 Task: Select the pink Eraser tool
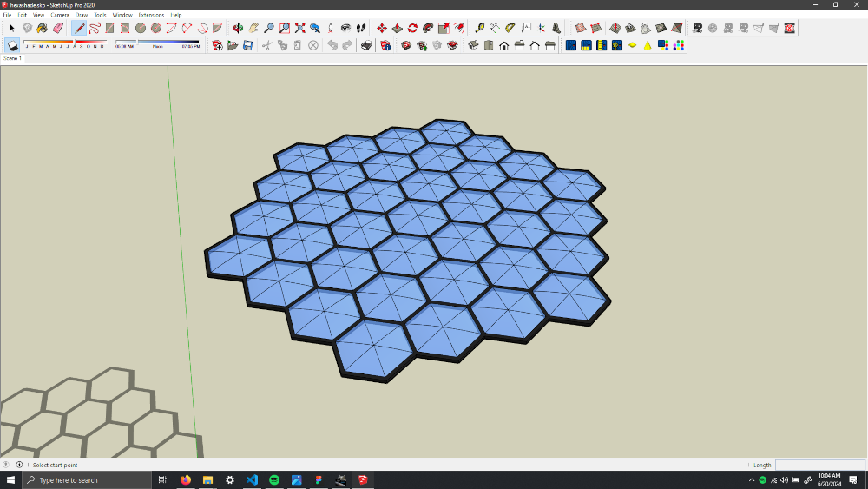click(x=57, y=28)
